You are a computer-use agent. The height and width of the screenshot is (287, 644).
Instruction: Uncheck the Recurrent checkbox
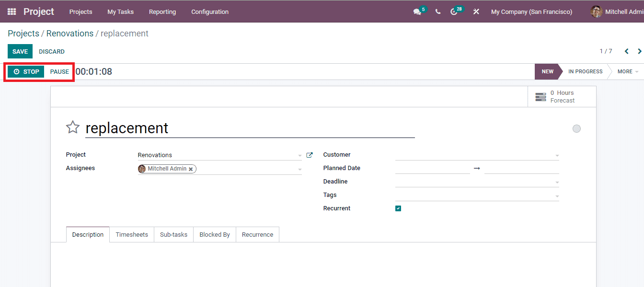(398, 208)
